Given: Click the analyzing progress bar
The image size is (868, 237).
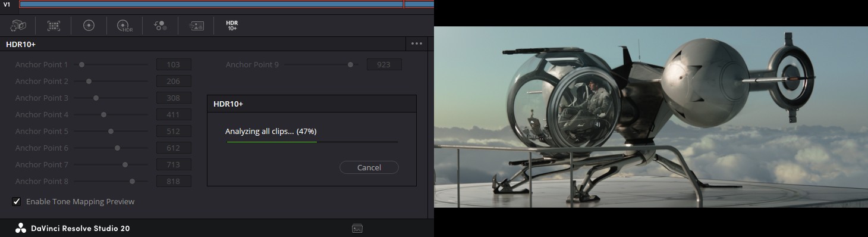Looking at the screenshot, I should click(x=312, y=142).
